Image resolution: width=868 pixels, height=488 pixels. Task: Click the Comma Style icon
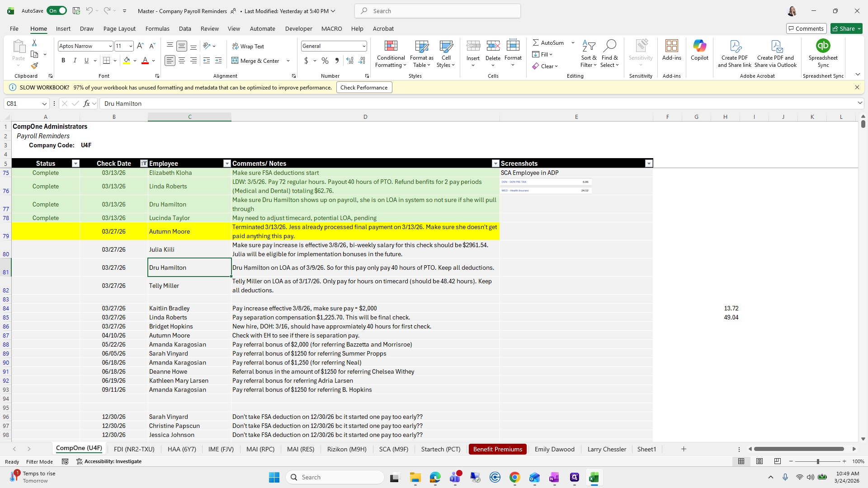click(337, 61)
